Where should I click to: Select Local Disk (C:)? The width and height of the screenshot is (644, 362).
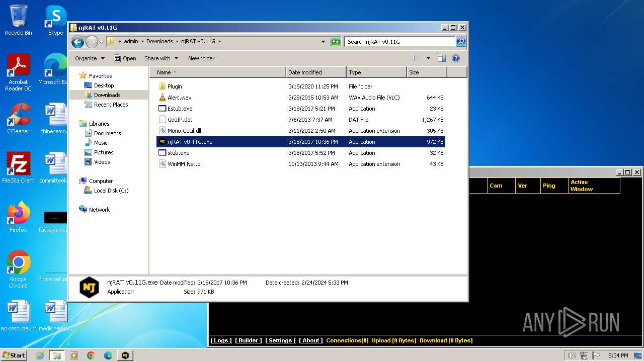tap(111, 191)
